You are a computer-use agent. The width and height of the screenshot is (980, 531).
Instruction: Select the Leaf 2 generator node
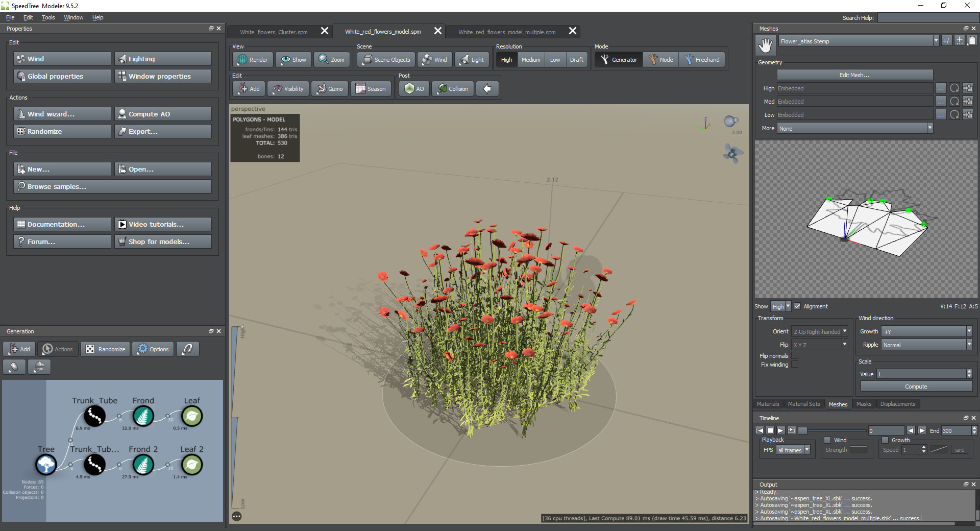[192, 465]
